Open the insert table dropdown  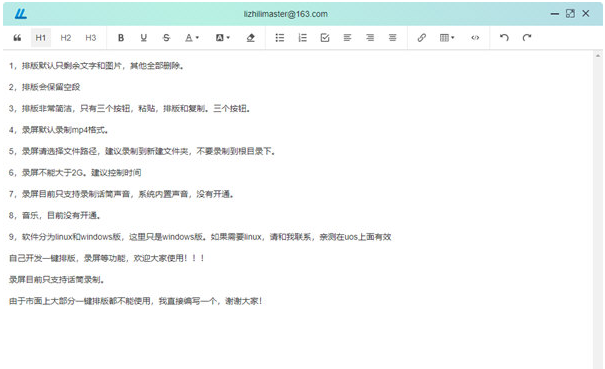click(x=447, y=37)
